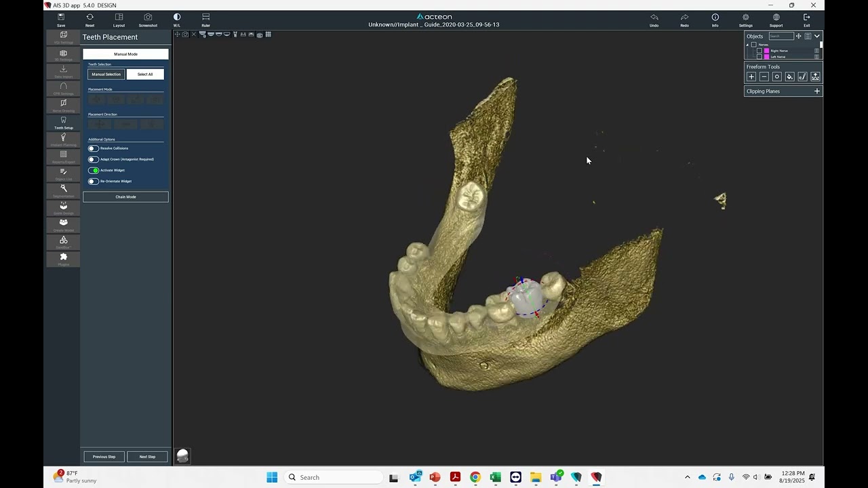Screen dimensions: 868x488
Task: Open Left Nerve options menu icon
Action: [816, 57]
